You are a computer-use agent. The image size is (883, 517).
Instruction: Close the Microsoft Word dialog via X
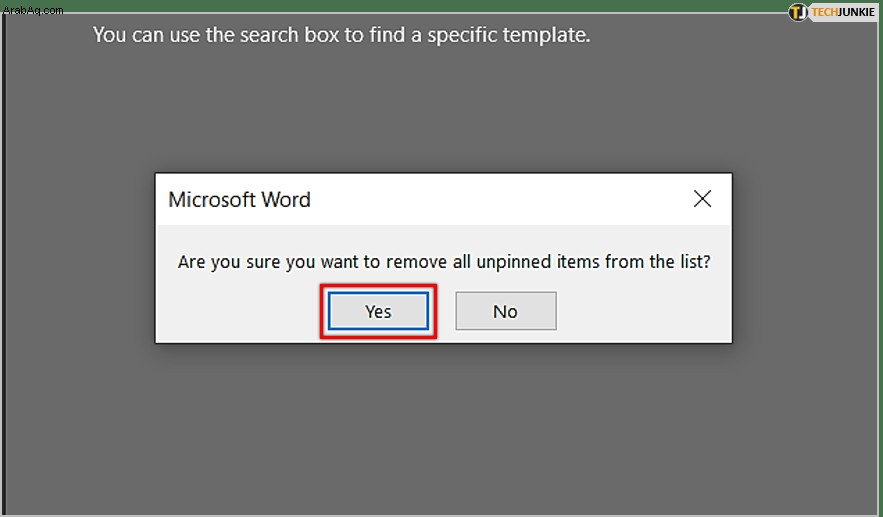click(702, 199)
